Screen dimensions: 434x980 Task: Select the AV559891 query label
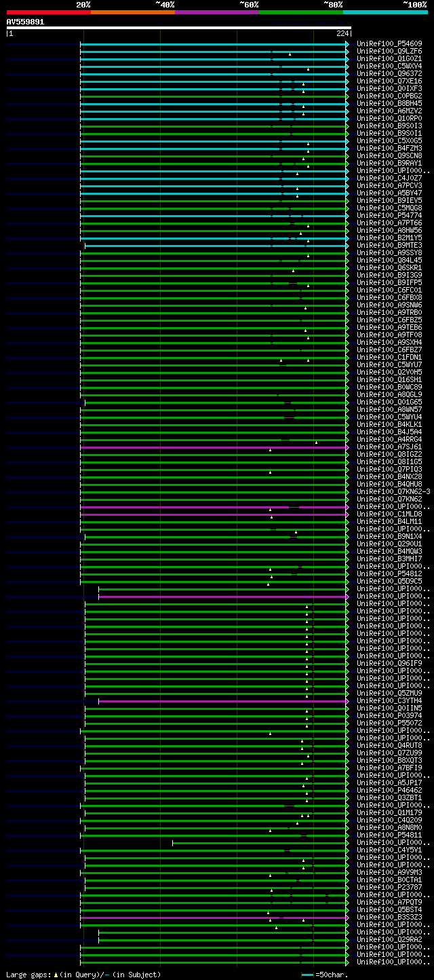(x=25, y=22)
